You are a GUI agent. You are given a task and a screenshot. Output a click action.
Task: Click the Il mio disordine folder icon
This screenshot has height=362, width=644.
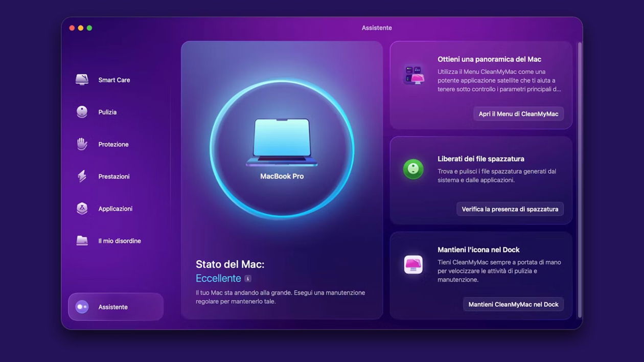coord(82,240)
